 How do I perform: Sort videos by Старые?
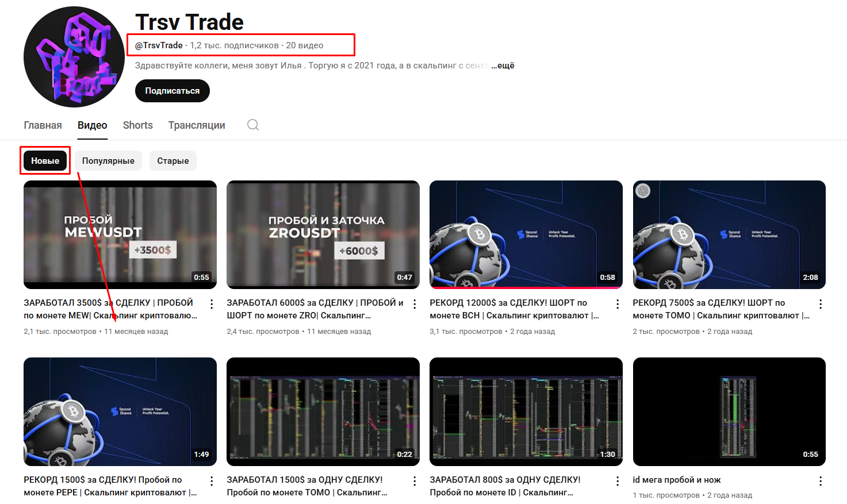click(x=173, y=161)
